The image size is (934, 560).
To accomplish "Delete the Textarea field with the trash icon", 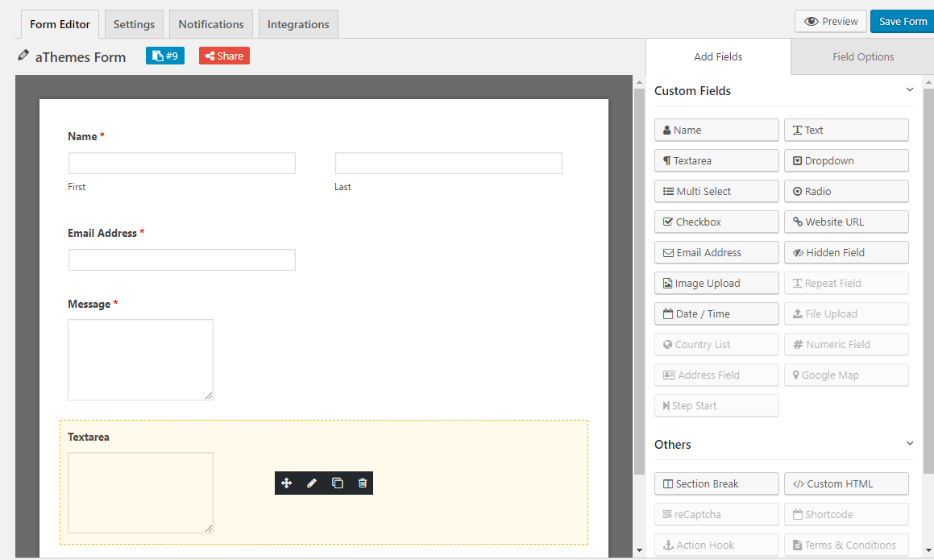I will 362,483.
